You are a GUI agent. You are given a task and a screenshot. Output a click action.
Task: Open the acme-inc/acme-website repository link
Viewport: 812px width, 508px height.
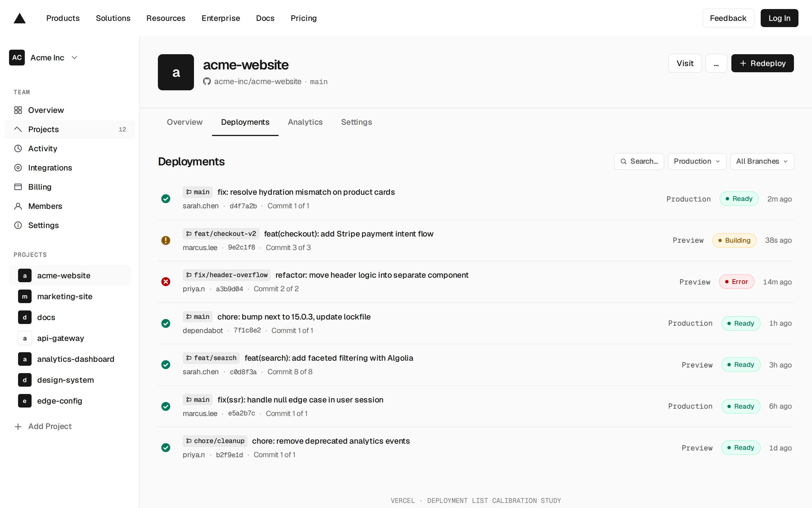click(258, 81)
